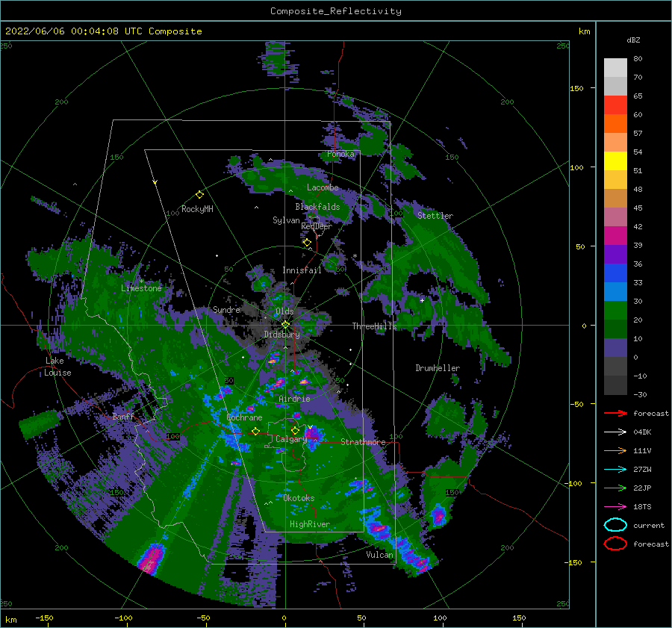Click the red forecast ellipse icon

tap(615, 544)
